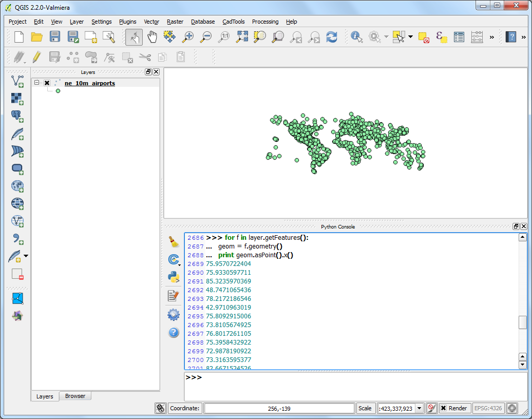Select the Pan Map hand tool
Image resolution: width=532 pixels, height=419 pixels.
[x=152, y=36]
